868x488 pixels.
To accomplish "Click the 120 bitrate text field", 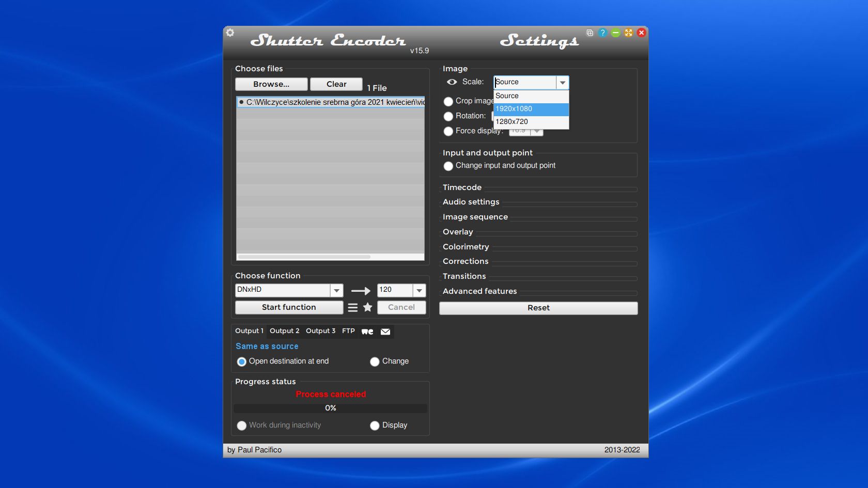I will click(395, 290).
